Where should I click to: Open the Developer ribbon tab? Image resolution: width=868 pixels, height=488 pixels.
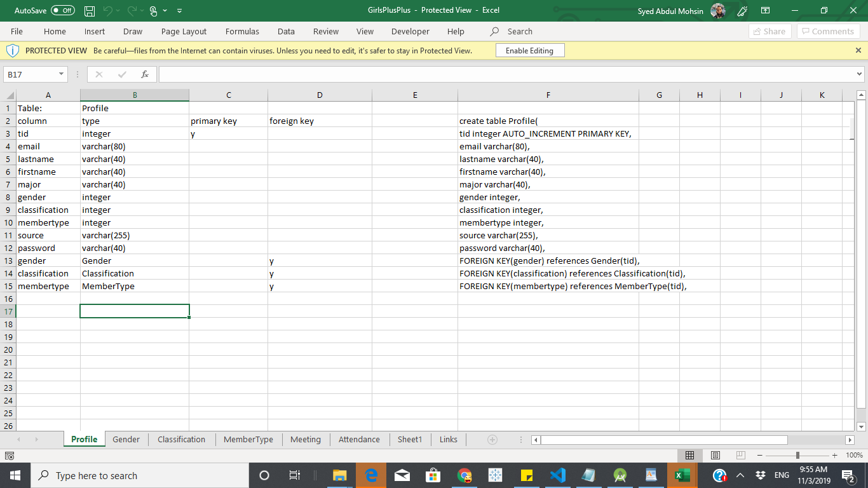(x=410, y=31)
